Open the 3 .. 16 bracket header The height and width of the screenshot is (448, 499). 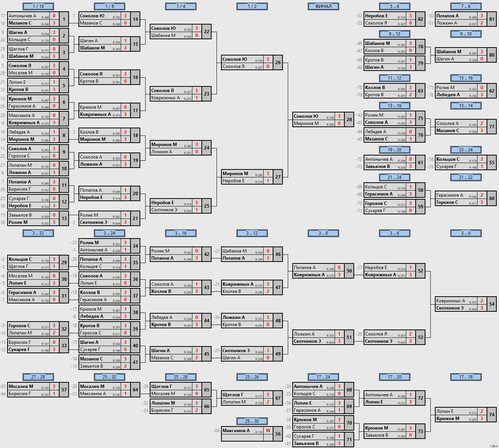point(181,233)
